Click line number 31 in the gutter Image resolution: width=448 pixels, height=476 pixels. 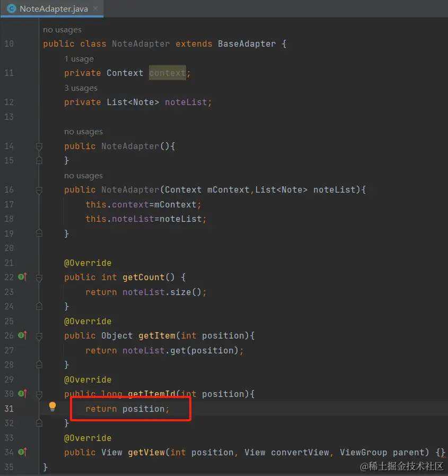pos(9,409)
